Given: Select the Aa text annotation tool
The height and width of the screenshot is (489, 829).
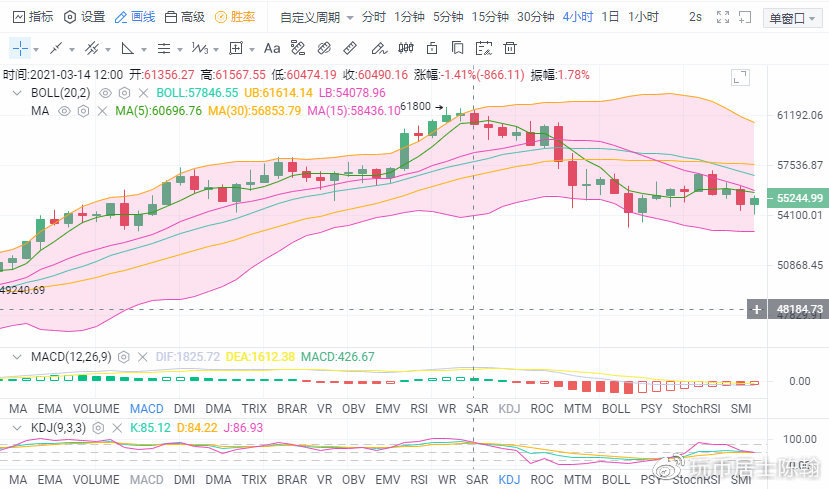Looking at the screenshot, I should click(x=272, y=49).
